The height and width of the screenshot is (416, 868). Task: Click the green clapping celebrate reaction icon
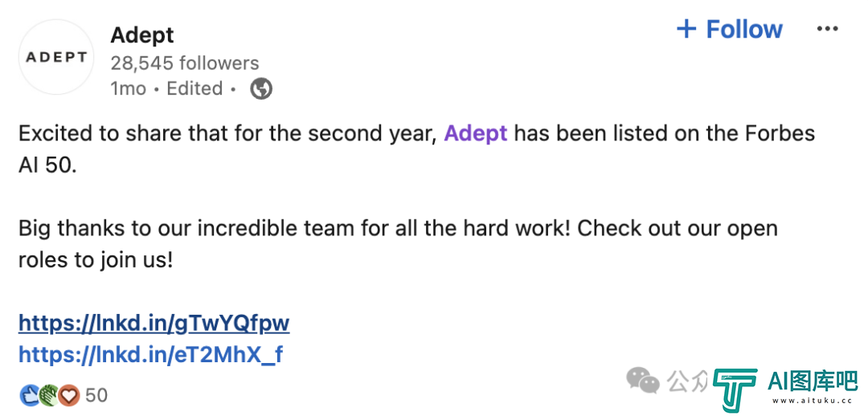coord(49,395)
